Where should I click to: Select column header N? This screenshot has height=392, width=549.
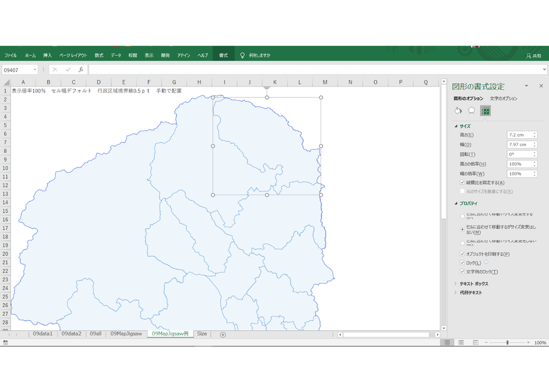tap(350, 82)
